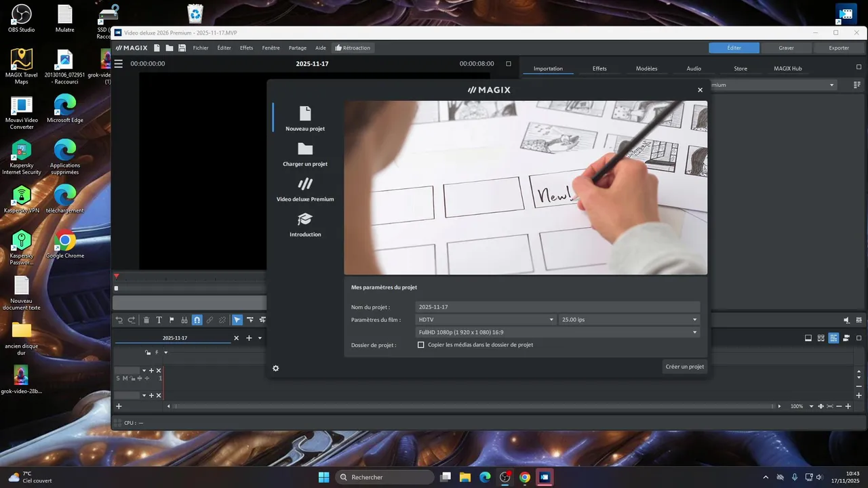
Task: Click the split scissors tool
Action: (184, 320)
